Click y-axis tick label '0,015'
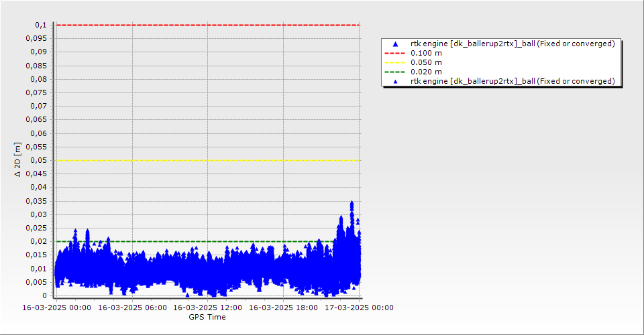The width and height of the screenshot is (644, 335). point(36,255)
